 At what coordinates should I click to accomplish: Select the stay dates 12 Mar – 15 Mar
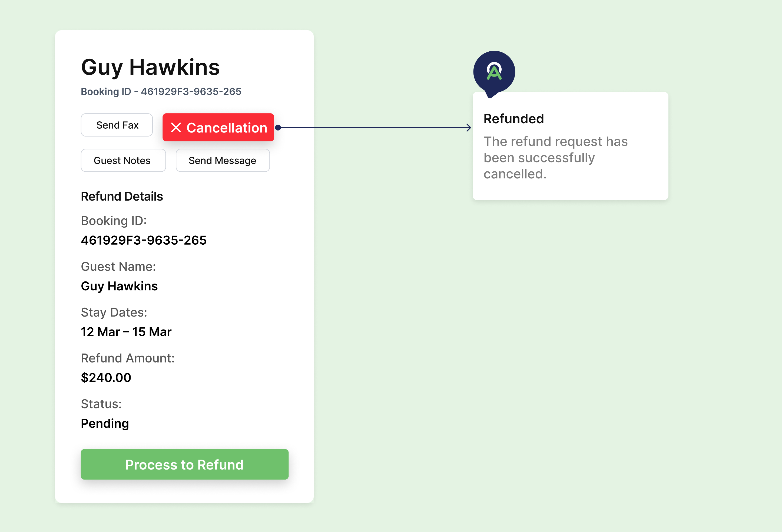click(126, 332)
